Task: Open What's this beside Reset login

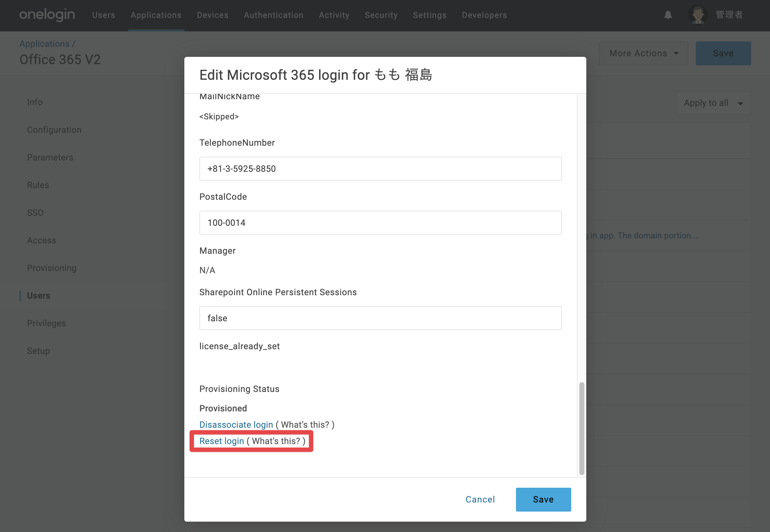Action: (276, 441)
